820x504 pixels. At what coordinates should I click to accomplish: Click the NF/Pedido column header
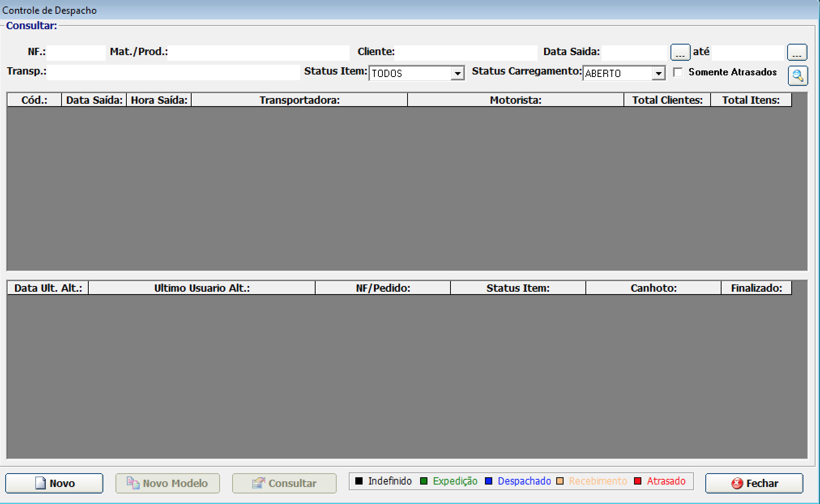click(382, 288)
